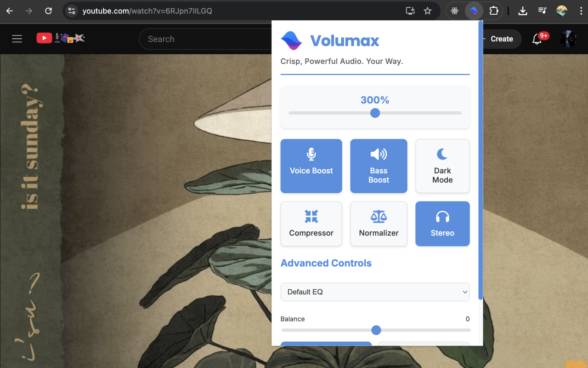Open the media controls icon
The width and height of the screenshot is (588, 368).
pos(542,11)
